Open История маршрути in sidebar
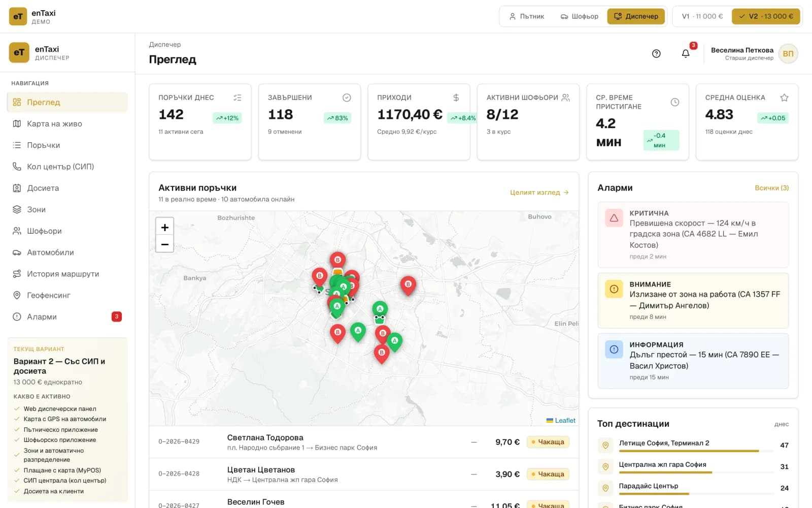The height and width of the screenshot is (508, 812). click(67, 274)
